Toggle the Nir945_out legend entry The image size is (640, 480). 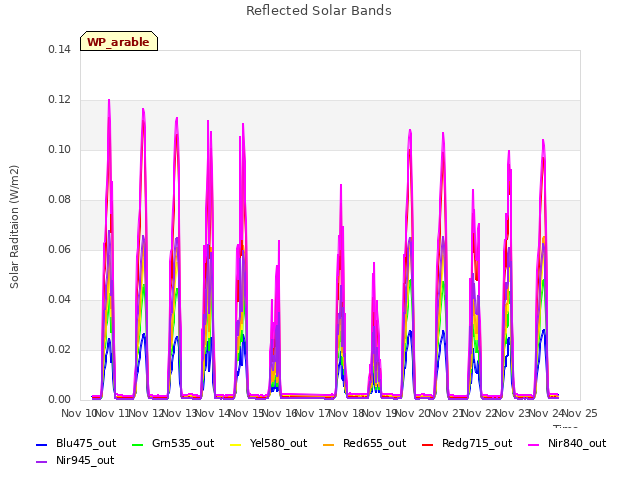point(75,461)
